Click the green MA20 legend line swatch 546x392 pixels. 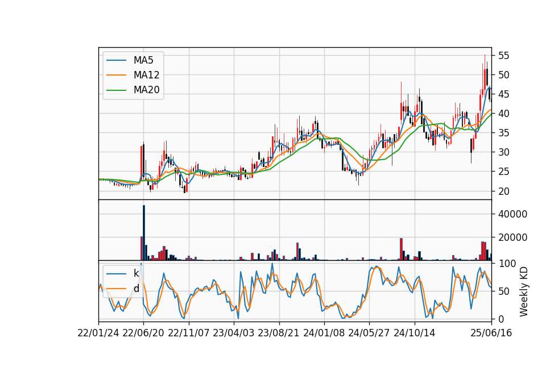pos(116,90)
